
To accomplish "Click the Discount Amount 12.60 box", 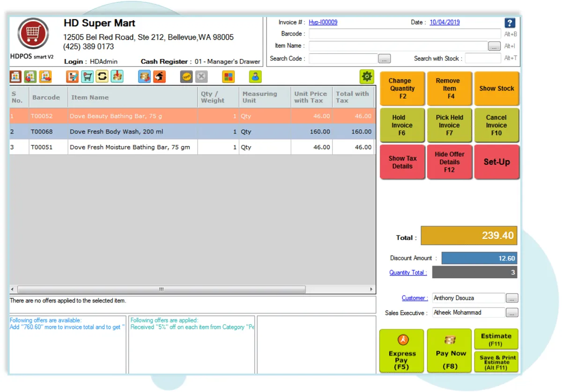I will 480,258.
